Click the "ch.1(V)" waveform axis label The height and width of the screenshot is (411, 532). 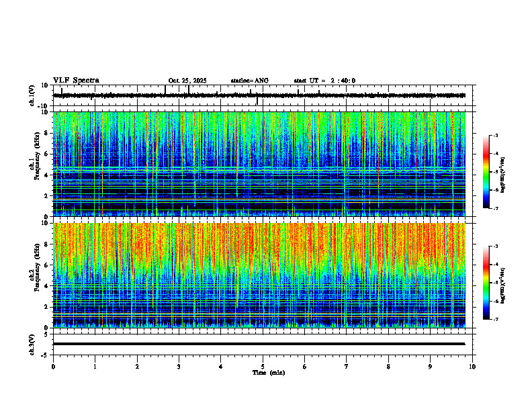click(x=32, y=95)
